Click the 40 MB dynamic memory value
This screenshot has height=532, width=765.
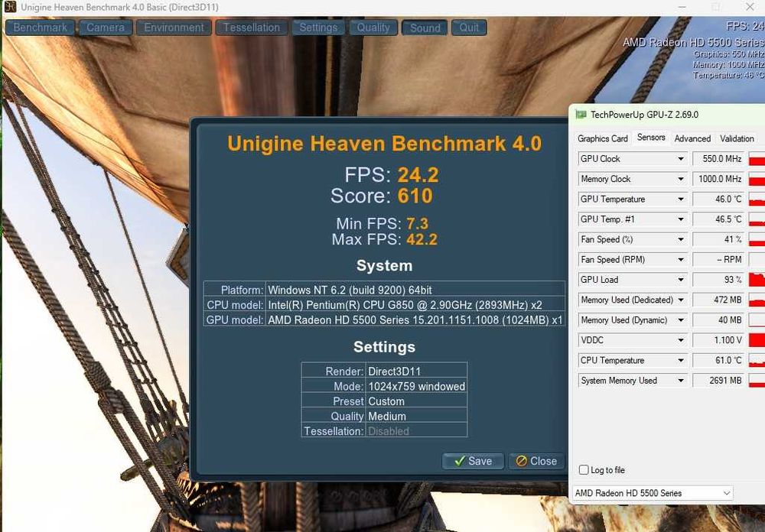pyautogui.click(x=718, y=320)
